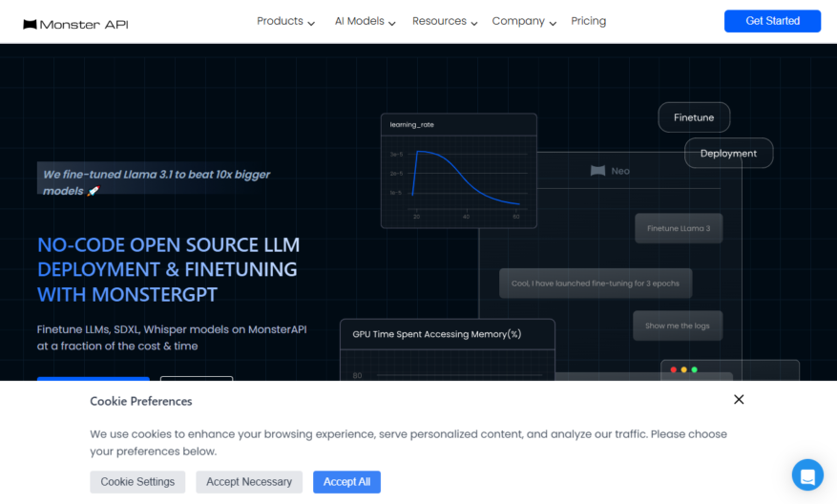The width and height of the screenshot is (837, 504).
Task: Click the launched fine-tuning for 3 epochs message
Action: [596, 283]
